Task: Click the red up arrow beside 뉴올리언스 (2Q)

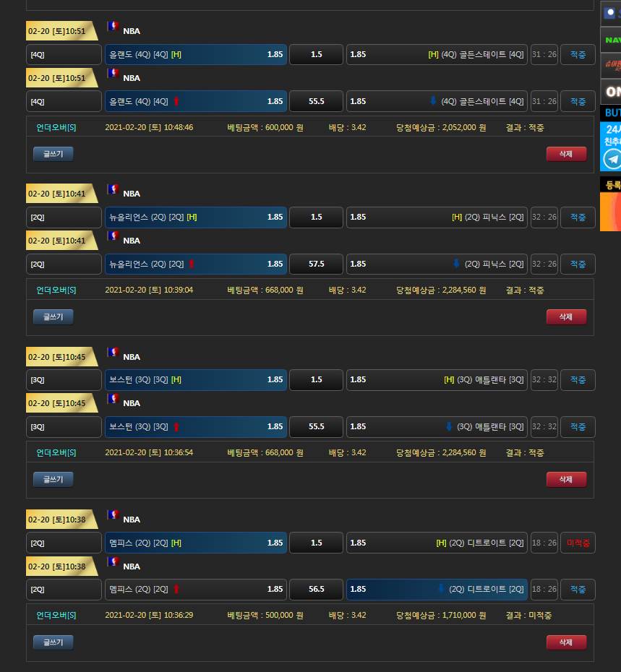Action: [192, 264]
